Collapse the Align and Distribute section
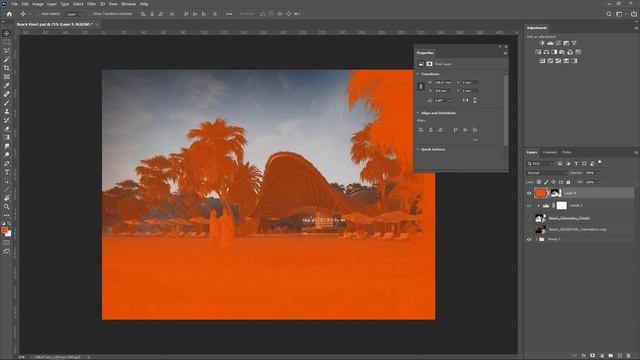Viewport: 640px width, 360px height. pos(418,113)
